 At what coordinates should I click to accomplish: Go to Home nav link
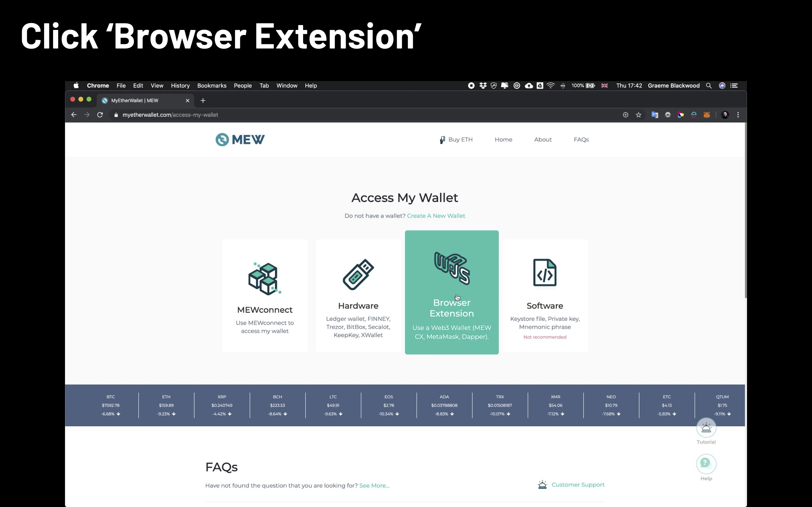(503, 140)
